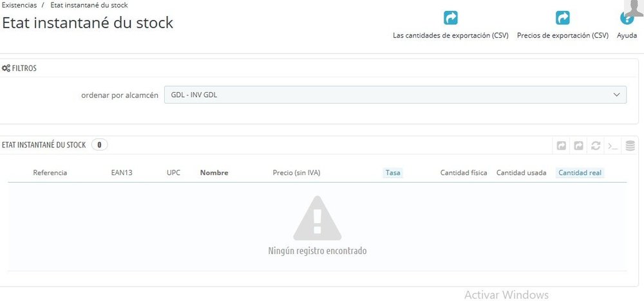Go to Existencias in the breadcrumb
Viewport: 644px width, 301px height.
19,5
